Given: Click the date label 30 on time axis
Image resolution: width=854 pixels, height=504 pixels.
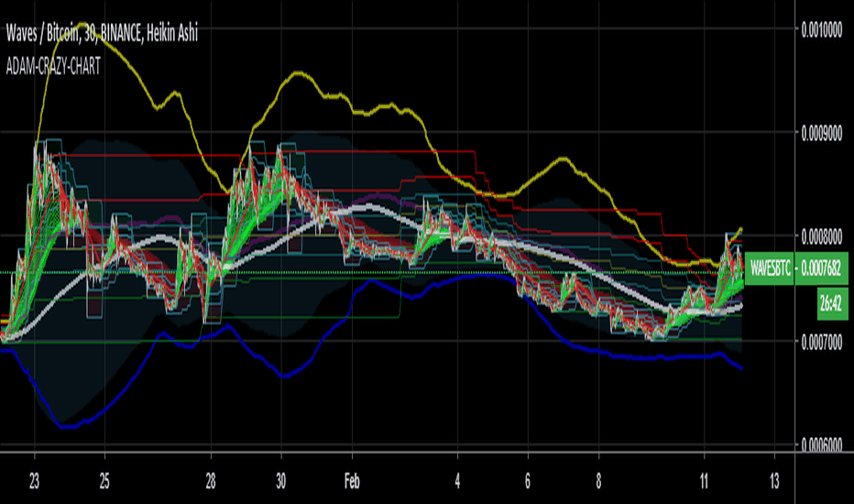Looking at the screenshot, I should pyautogui.click(x=281, y=482).
